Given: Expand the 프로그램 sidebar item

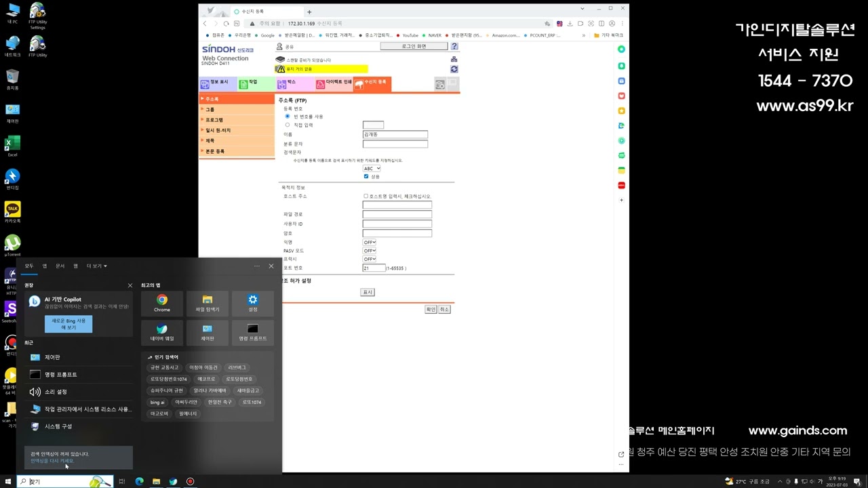Looking at the screenshot, I should point(237,120).
